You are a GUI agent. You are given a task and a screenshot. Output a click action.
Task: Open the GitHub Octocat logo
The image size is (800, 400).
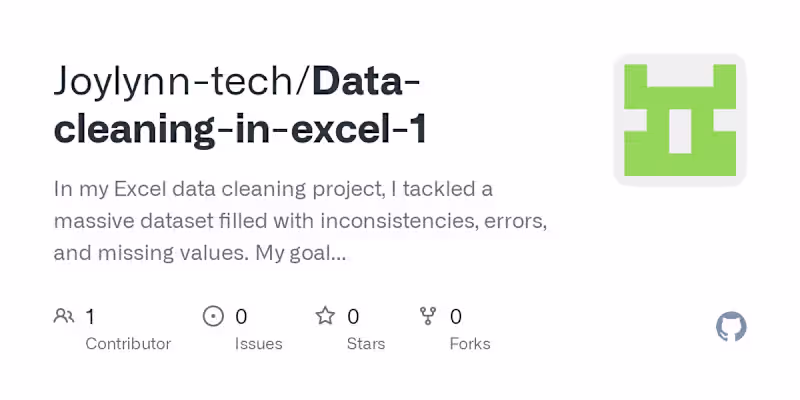732,327
